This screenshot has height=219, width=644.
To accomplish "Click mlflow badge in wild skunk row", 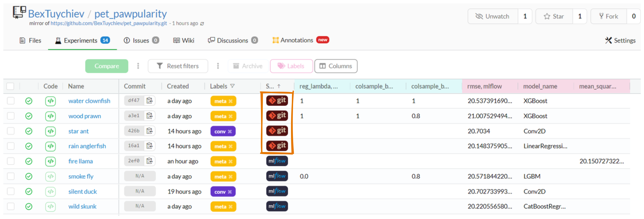I will pos(277,206).
